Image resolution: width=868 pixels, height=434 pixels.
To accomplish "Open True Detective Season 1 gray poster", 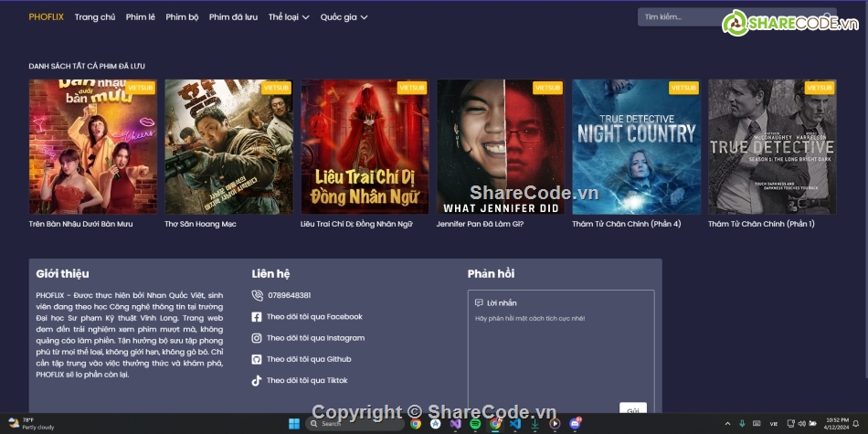I will pos(772,147).
